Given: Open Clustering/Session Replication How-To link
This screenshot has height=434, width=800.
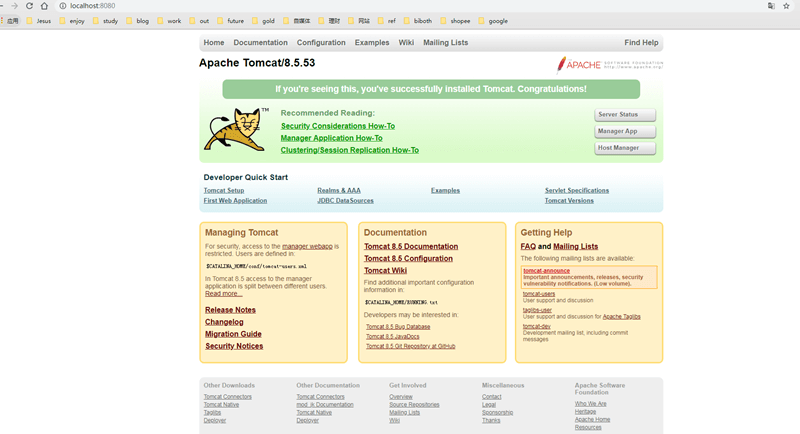Looking at the screenshot, I should pos(349,150).
